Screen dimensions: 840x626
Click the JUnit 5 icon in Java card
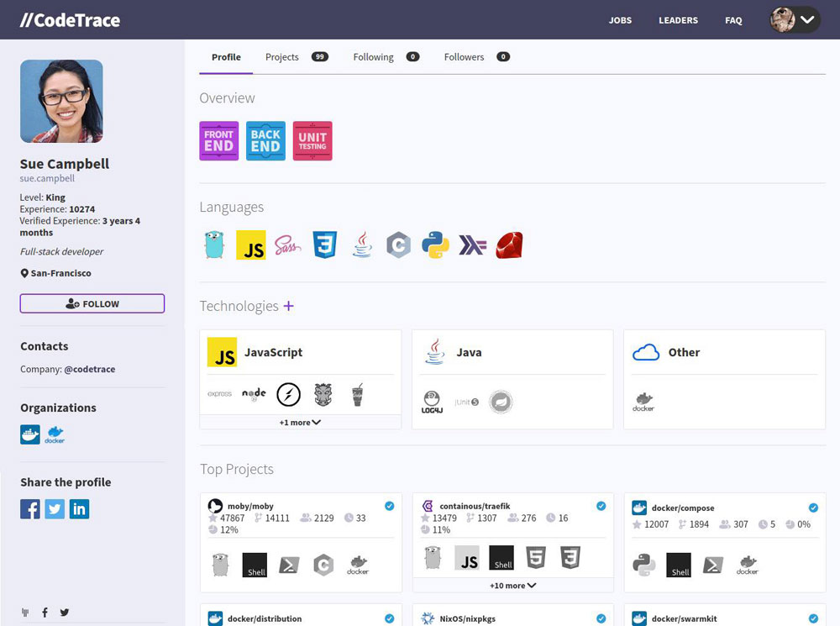click(x=466, y=402)
